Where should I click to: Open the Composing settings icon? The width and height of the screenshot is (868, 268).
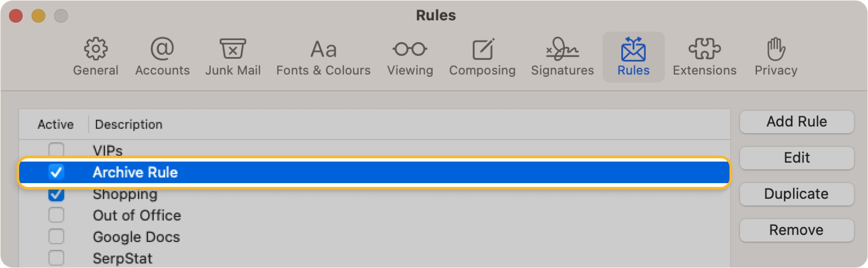483,56
